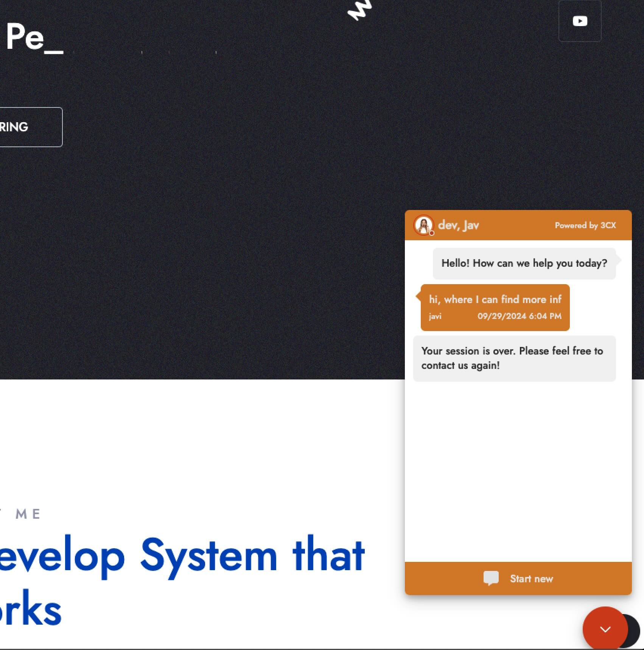Open the YouTube icon link
The width and height of the screenshot is (644, 650).
click(x=580, y=21)
